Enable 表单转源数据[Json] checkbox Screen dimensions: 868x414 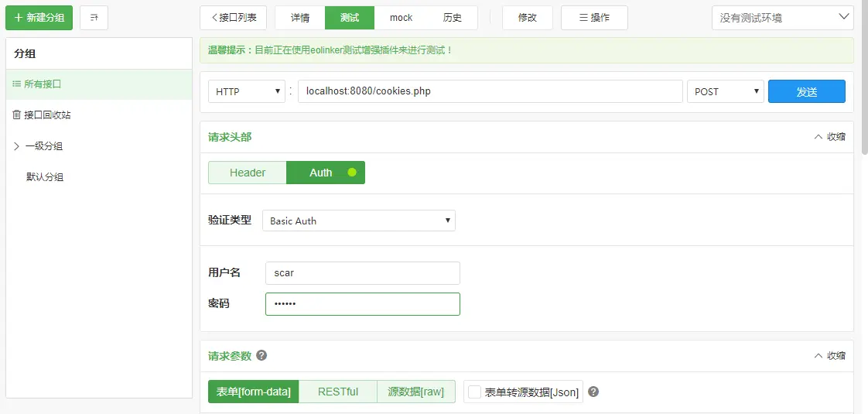point(474,392)
